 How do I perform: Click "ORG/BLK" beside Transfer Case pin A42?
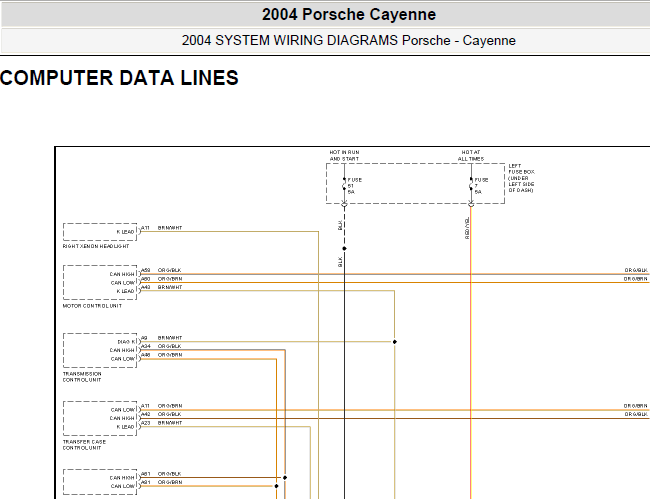click(x=169, y=414)
